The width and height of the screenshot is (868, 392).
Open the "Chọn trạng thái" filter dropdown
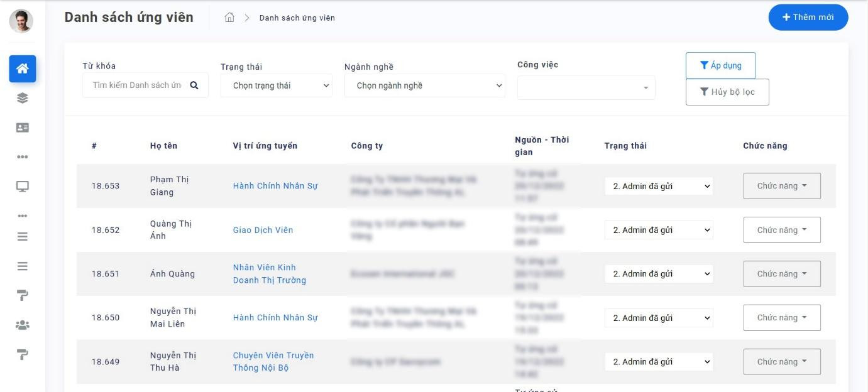276,85
